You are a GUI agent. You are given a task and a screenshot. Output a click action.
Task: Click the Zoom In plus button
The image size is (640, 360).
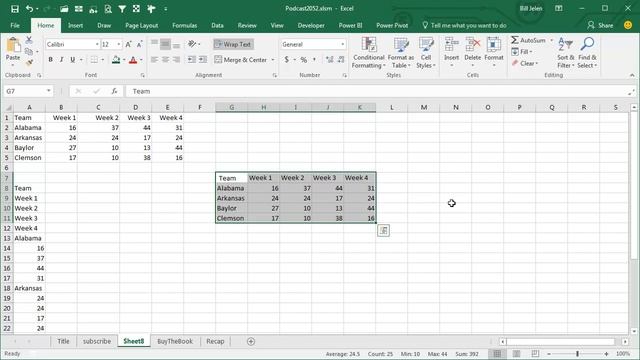tap(607, 353)
